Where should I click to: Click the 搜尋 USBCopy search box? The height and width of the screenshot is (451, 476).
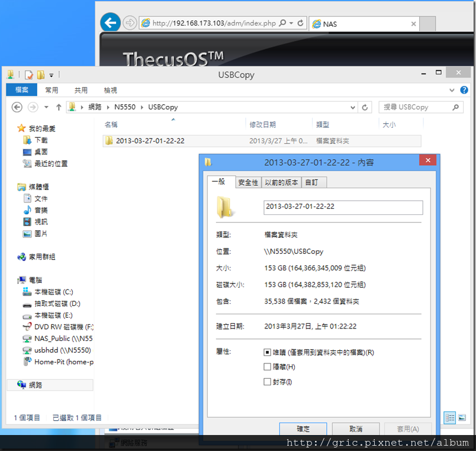(421, 107)
